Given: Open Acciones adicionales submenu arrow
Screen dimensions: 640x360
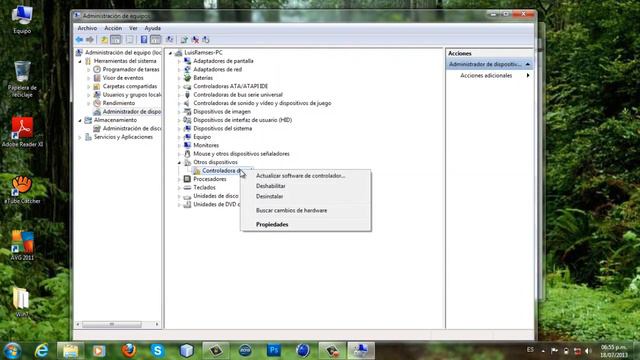Looking at the screenshot, I should point(528,76).
